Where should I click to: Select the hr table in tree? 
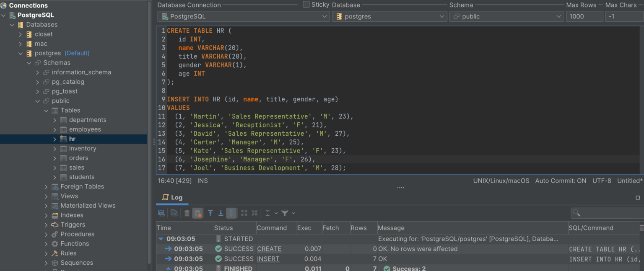[73, 139]
